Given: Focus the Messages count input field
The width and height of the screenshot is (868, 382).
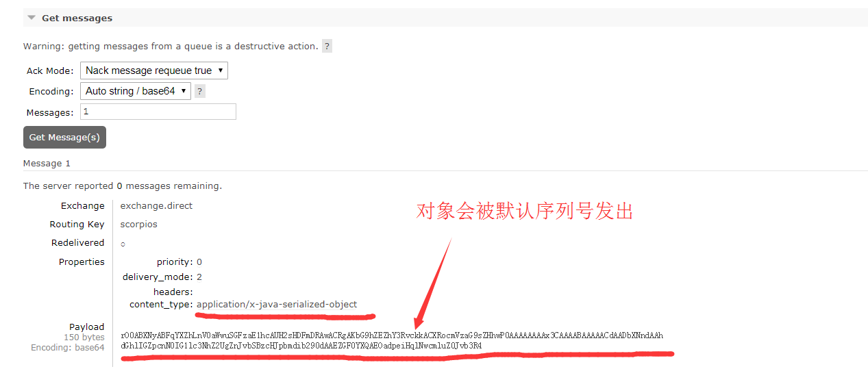Looking at the screenshot, I should pyautogui.click(x=158, y=112).
